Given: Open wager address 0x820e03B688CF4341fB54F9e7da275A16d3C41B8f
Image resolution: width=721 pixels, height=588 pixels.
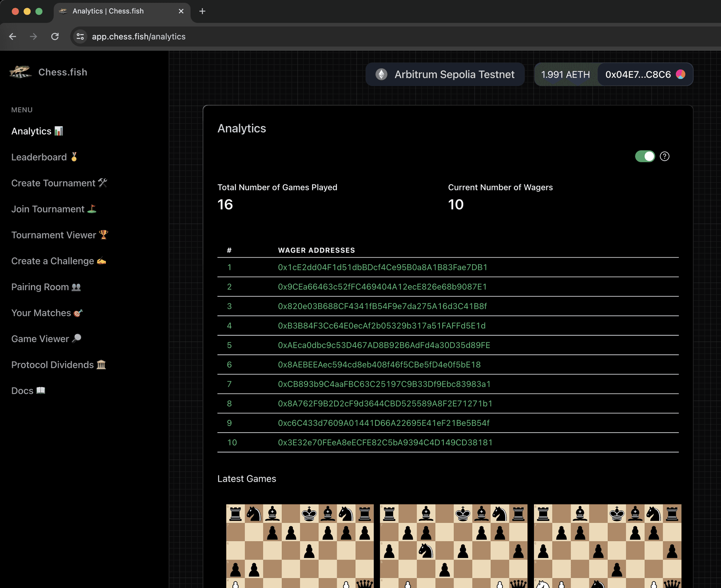Looking at the screenshot, I should pos(382,306).
